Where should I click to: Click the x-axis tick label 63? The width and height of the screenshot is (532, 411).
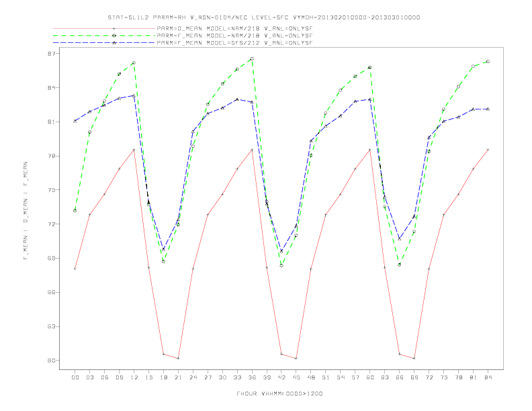(x=385, y=377)
